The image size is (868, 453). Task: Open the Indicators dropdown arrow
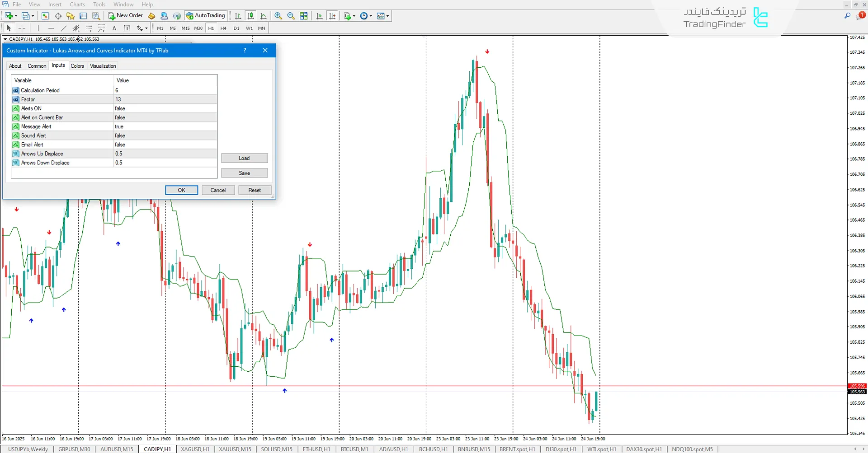tap(354, 16)
